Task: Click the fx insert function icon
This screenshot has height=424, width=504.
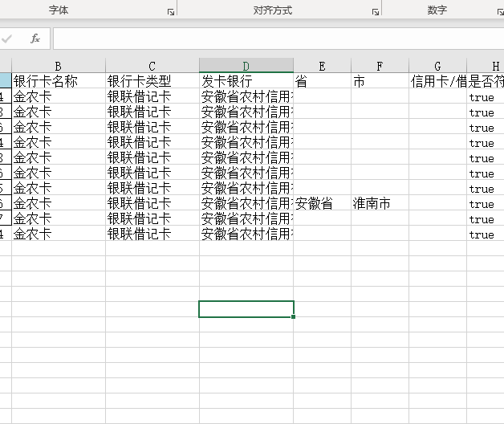Action: pos(35,39)
